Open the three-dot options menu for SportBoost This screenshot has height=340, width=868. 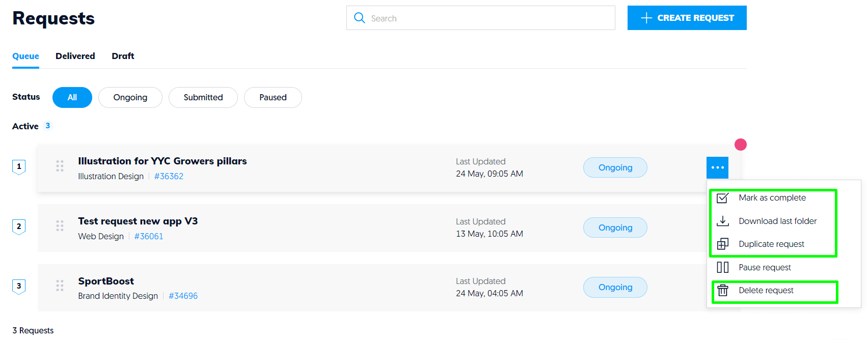pyautogui.click(x=717, y=287)
